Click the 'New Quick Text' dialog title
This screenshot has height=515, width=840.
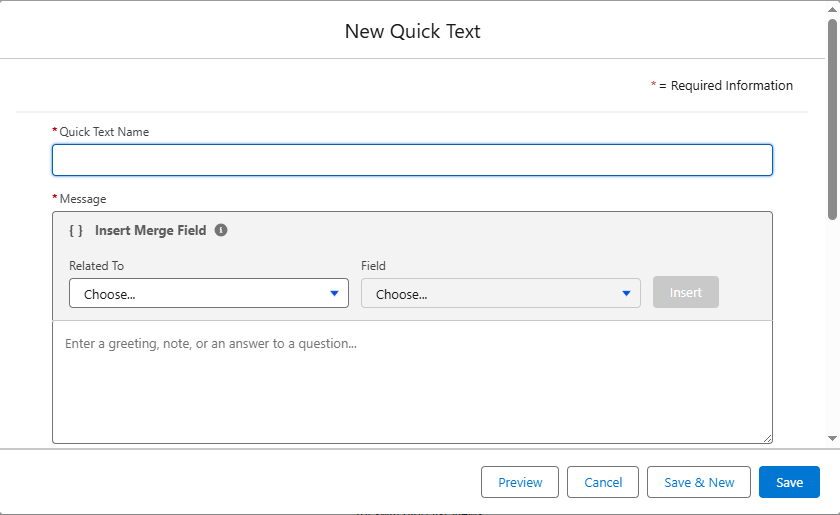[x=412, y=31]
